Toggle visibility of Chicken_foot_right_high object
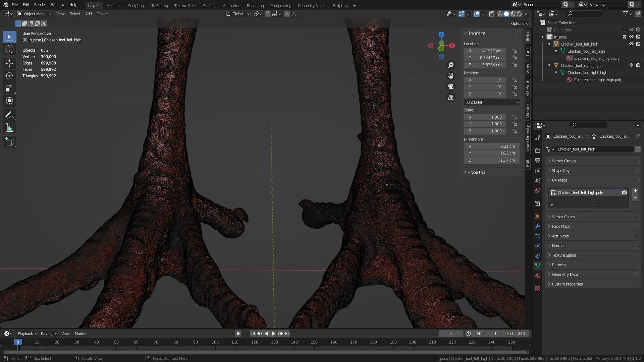The width and height of the screenshot is (644, 362). coord(631,65)
